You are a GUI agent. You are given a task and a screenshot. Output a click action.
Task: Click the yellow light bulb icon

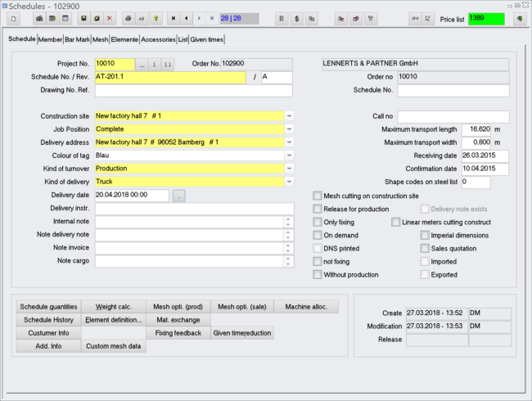154,18
